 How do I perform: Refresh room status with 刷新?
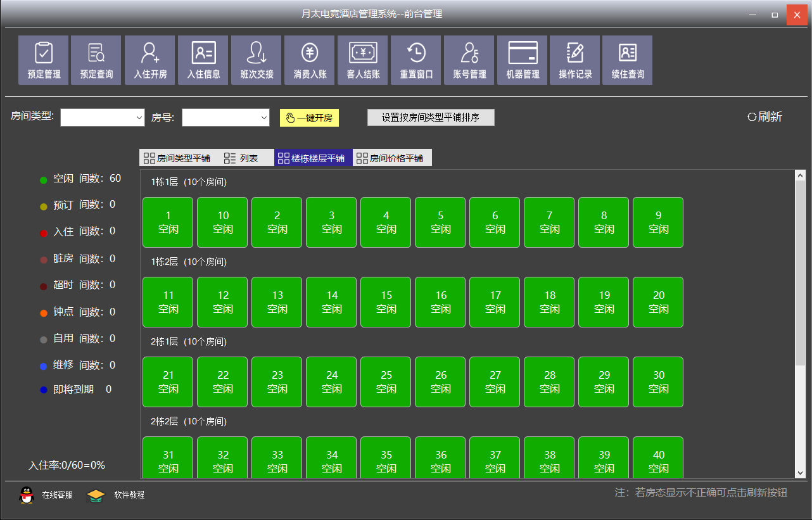coord(764,117)
